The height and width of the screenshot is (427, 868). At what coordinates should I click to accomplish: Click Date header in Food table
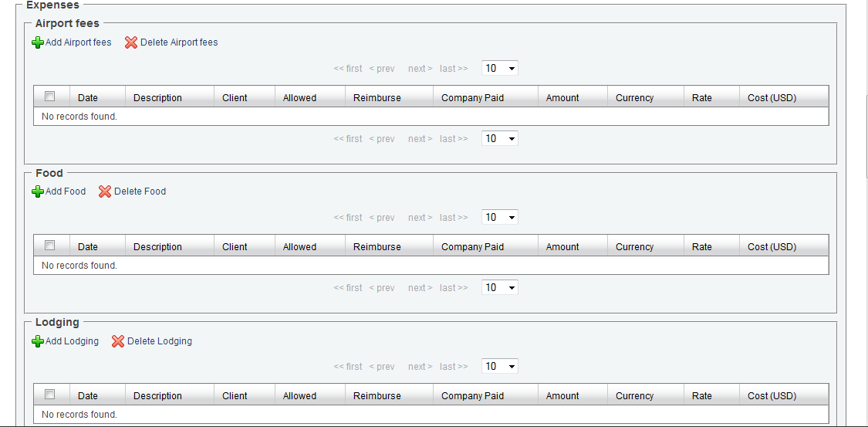(x=87, y=247)
